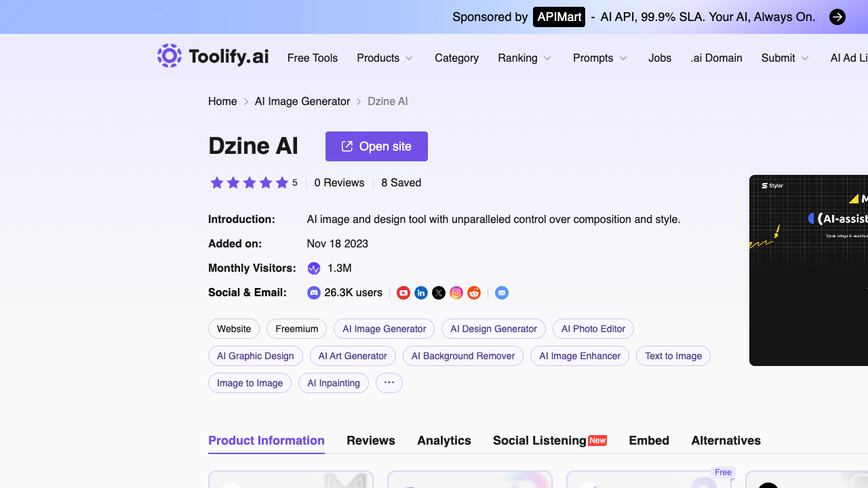Click the Open site button
Image resolution: width=868 pixels, height=488 pixels.
pos(376,146)
